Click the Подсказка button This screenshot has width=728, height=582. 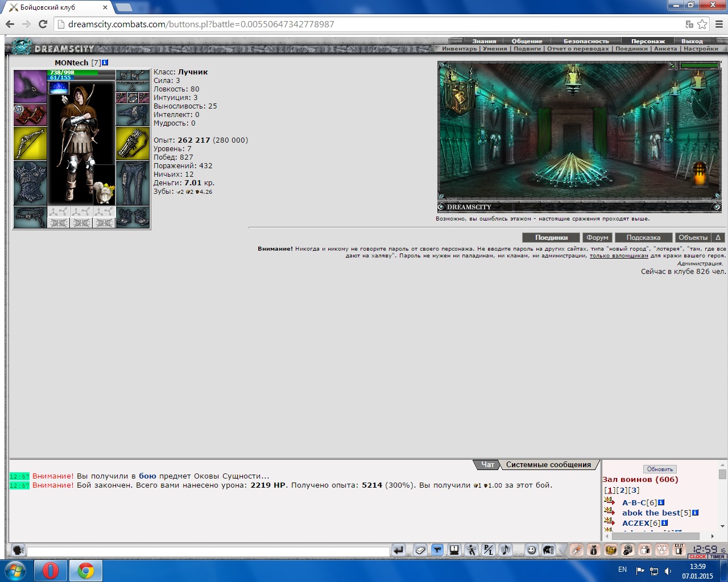point(643,238)
